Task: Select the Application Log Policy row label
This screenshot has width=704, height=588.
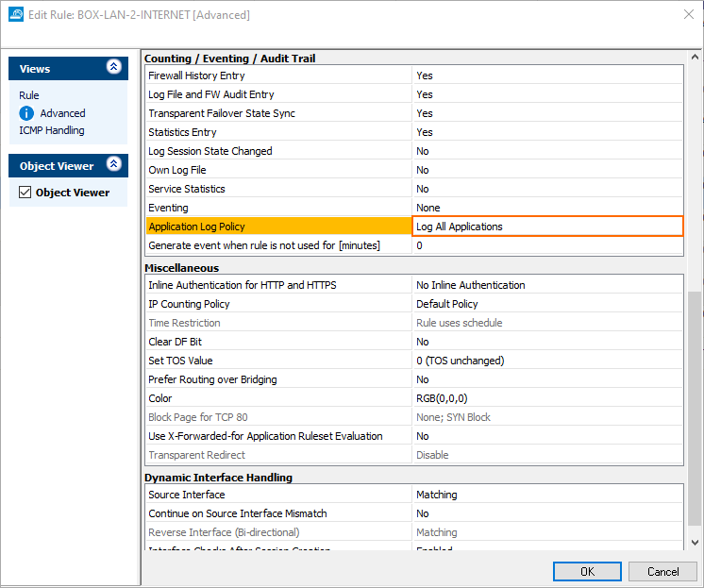Action: pos(278,227)
